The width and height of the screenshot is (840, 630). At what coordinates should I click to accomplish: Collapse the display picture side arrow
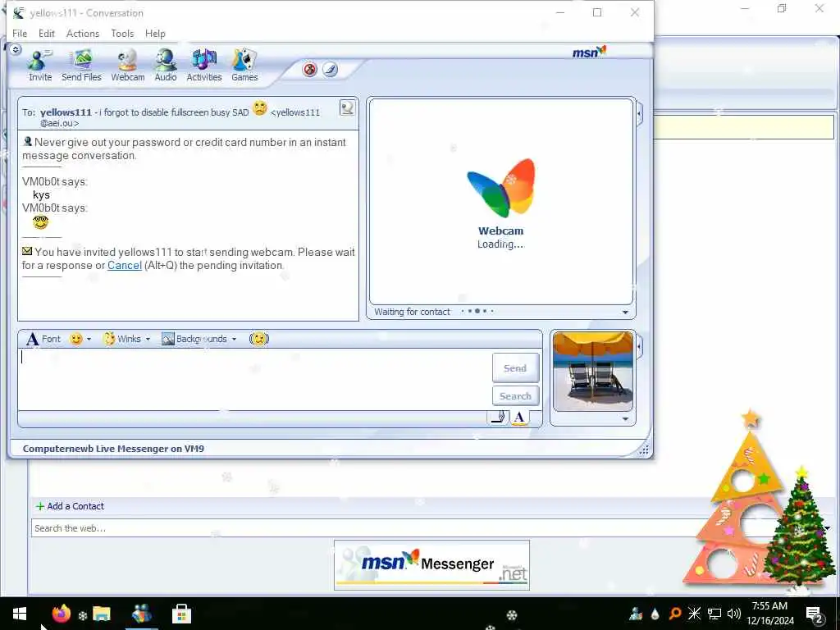pos(640,347)
